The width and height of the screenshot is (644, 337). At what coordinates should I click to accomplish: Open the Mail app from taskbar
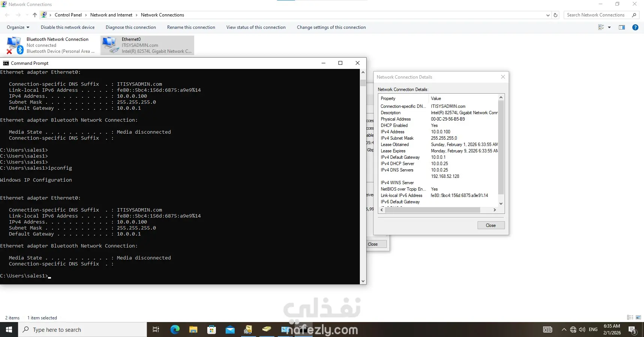click(x=230, y=330)
